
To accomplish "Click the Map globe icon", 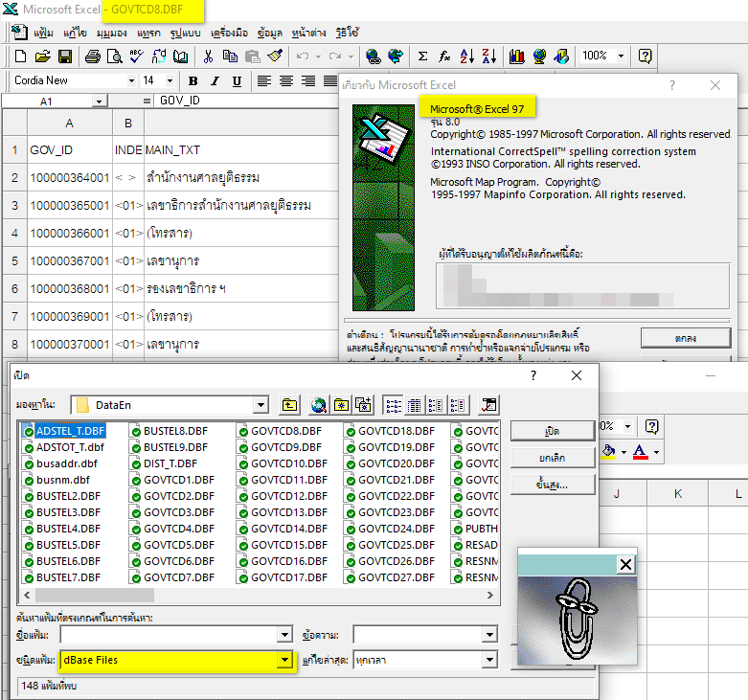I will [539, 56].
